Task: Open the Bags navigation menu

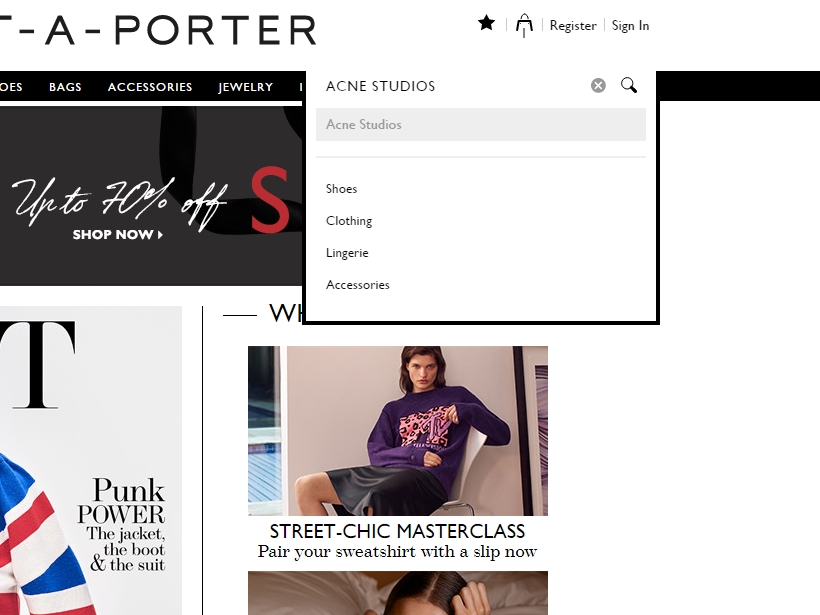Action: coord(65,87)
